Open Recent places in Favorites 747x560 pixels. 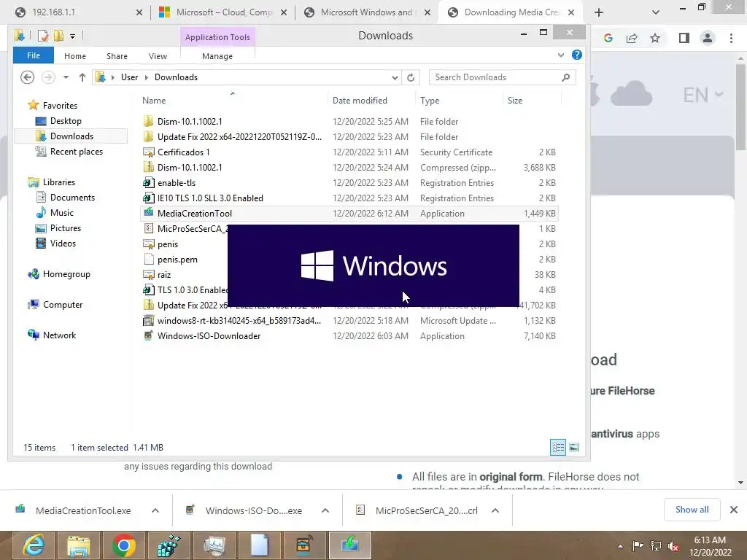pyautogui.click(x=76, y=152)
